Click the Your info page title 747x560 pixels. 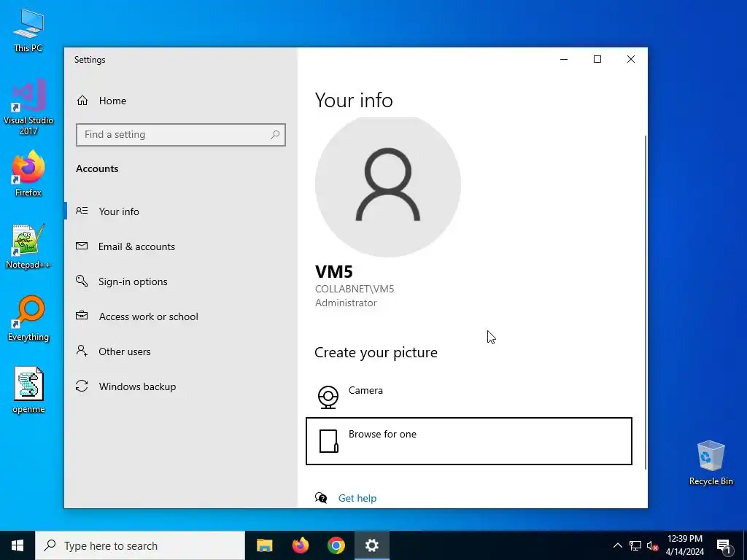[x=354, y=101]
